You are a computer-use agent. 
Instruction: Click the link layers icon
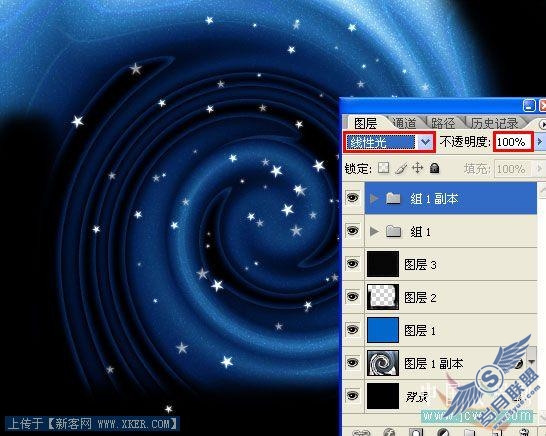coord(362,433)
